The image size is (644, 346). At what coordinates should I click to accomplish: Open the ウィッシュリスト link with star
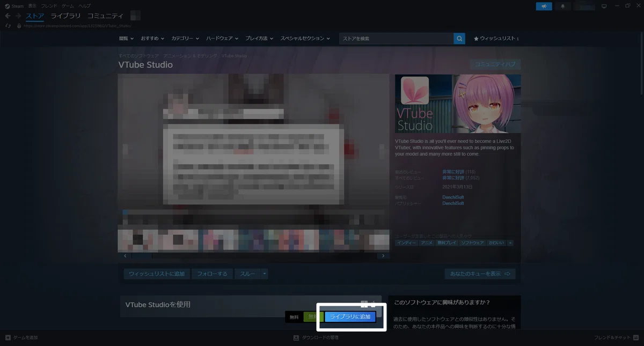tap(496, 39)
